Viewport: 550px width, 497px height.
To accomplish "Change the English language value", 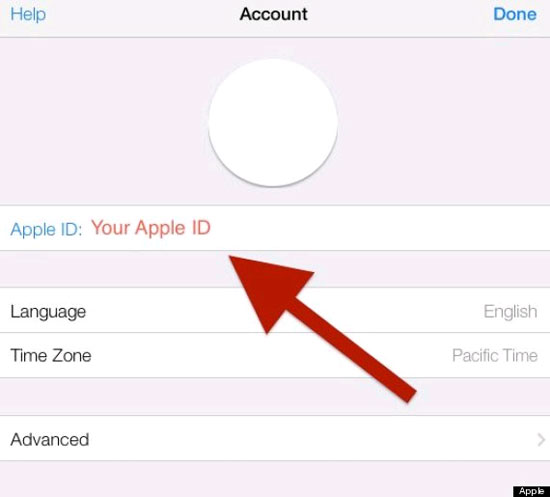I will 510,311.
